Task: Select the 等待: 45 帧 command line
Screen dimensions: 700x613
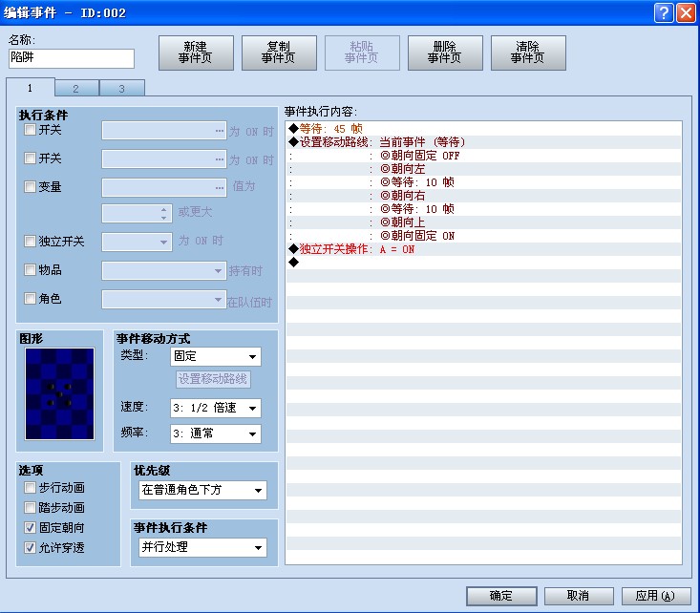Action: (x=483, y=129)
